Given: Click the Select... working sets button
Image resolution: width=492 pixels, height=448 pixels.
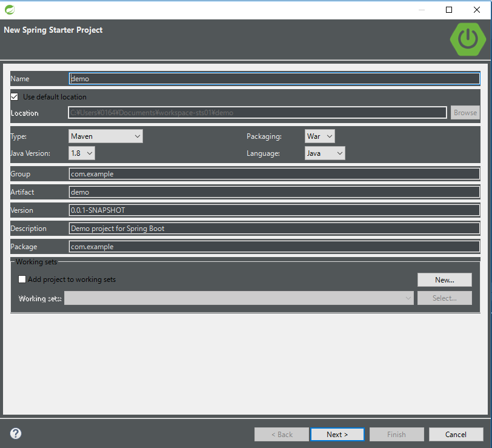Looking at the screenshot, I should coord(445,298).
